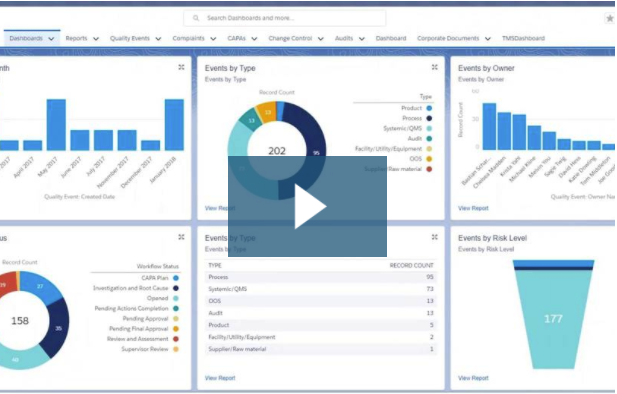Image resolution: width=617 pixels, height=394 pixels.
Task: Open the CAPAs dropdown chevron
Action: [x=254, y=39]
